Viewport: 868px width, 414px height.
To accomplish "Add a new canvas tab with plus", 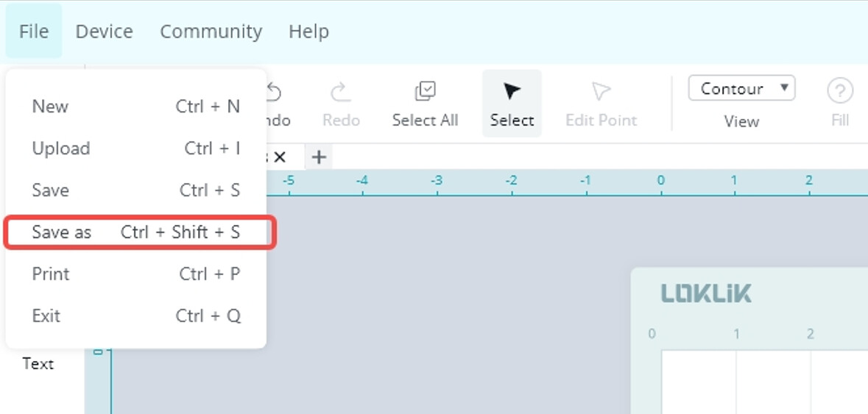I will tap(319, 157).
